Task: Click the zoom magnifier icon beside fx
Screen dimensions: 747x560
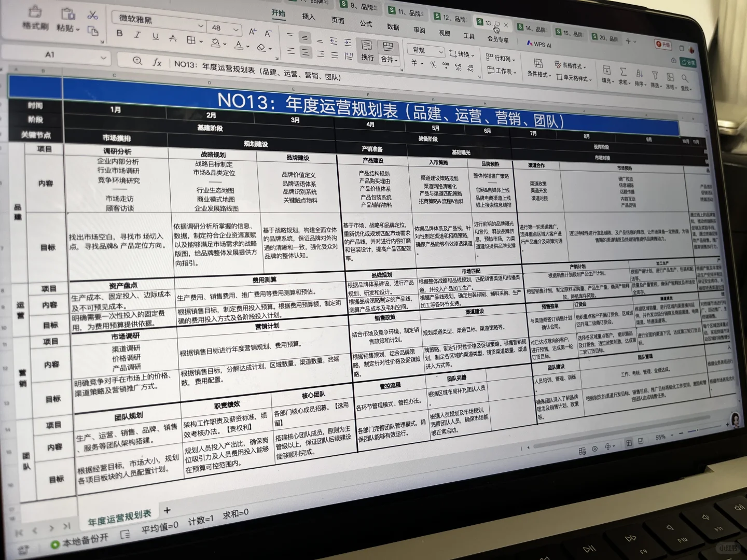Action: click(137, 61)
